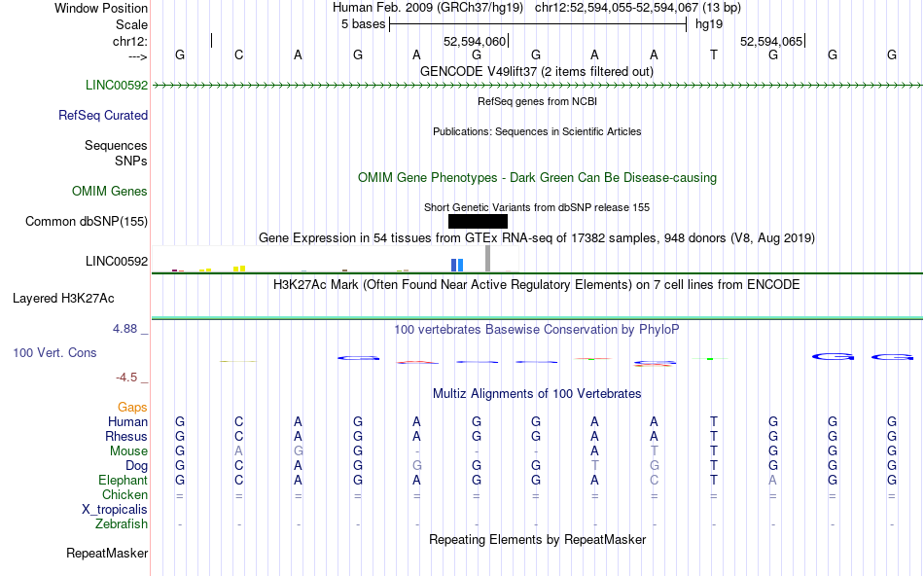Select the X_tropicalis species label
This screenshot has height=576, width=924.
(x=115, y=510)
